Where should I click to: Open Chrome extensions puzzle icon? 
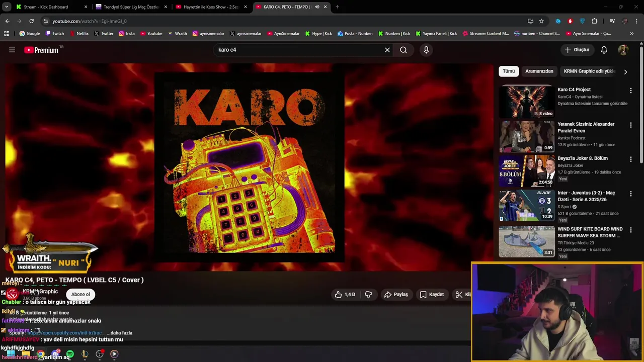pos(595,21)
